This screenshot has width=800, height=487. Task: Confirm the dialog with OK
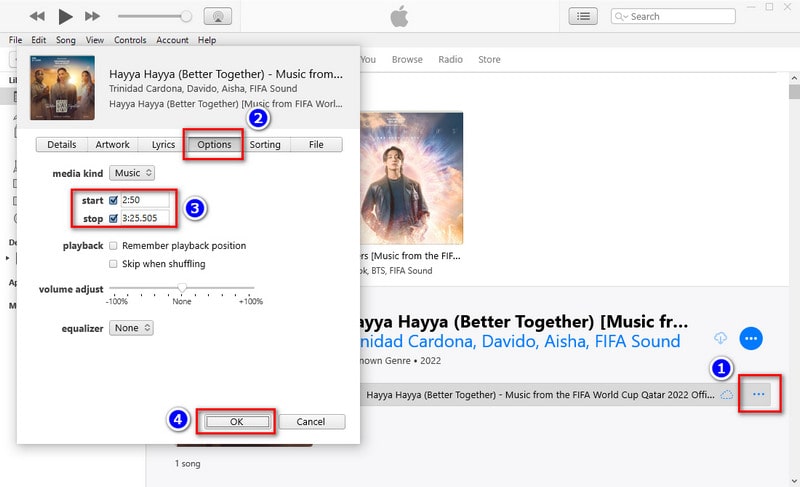[236, 422]
